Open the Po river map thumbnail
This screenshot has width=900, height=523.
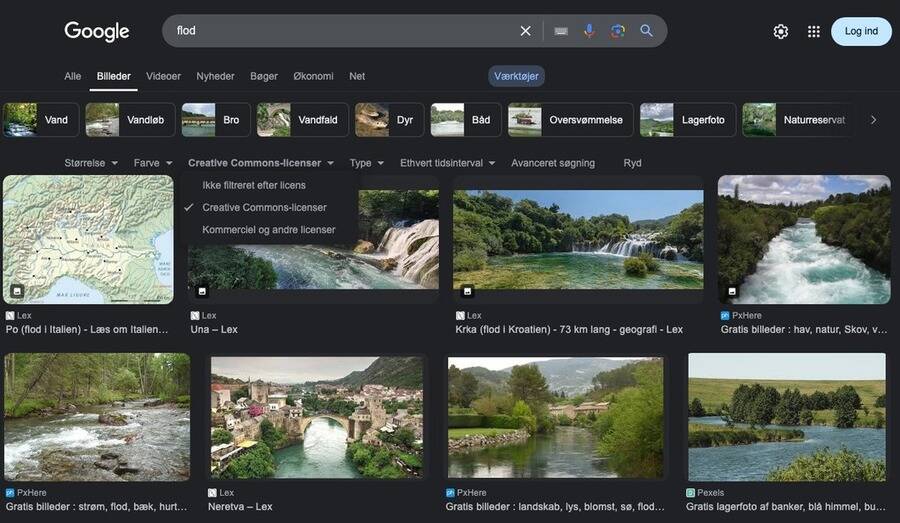[88, 240]
